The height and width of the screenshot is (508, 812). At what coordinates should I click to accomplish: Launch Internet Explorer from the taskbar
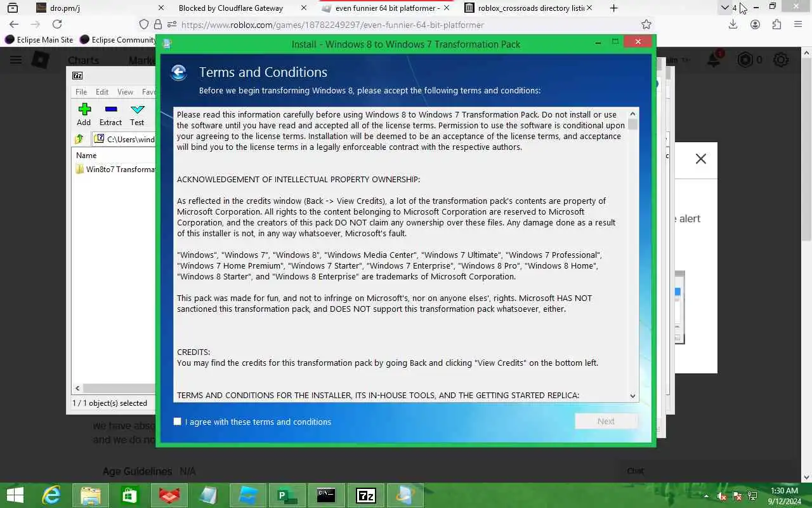[x=51, y=495]
